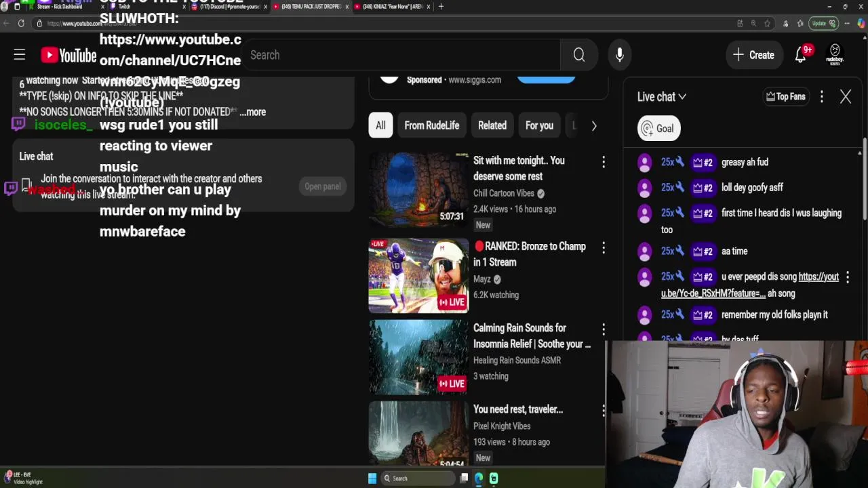Open the 'RANKED: Bronze to Champ' live thumbnail
The width and height of the screenshot is (868, 488).
(418, 276)
